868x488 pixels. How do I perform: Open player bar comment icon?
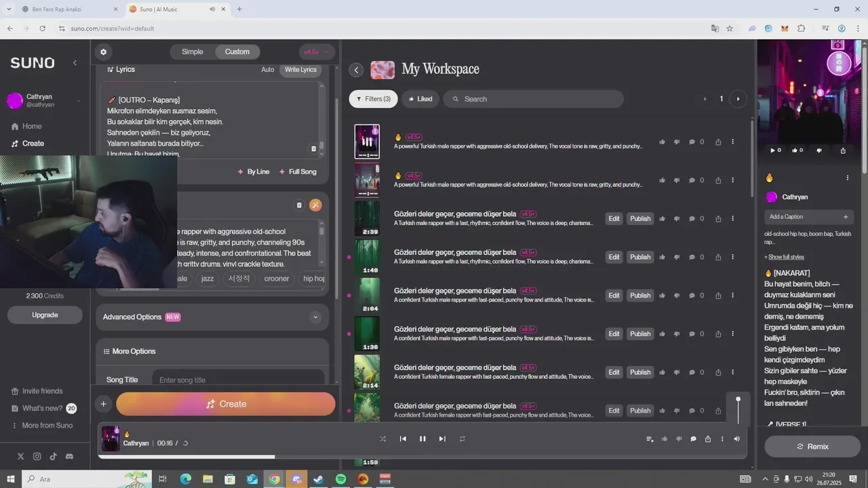coord(693,439)
